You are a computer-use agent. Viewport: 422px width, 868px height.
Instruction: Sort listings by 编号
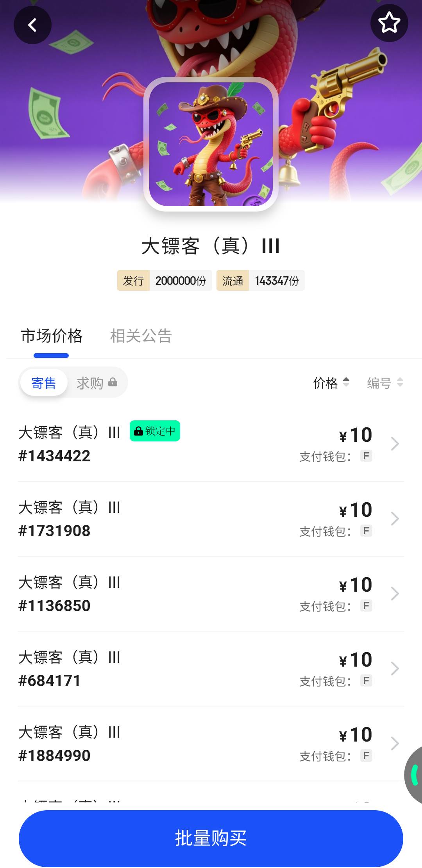click(x=385, y=383)
